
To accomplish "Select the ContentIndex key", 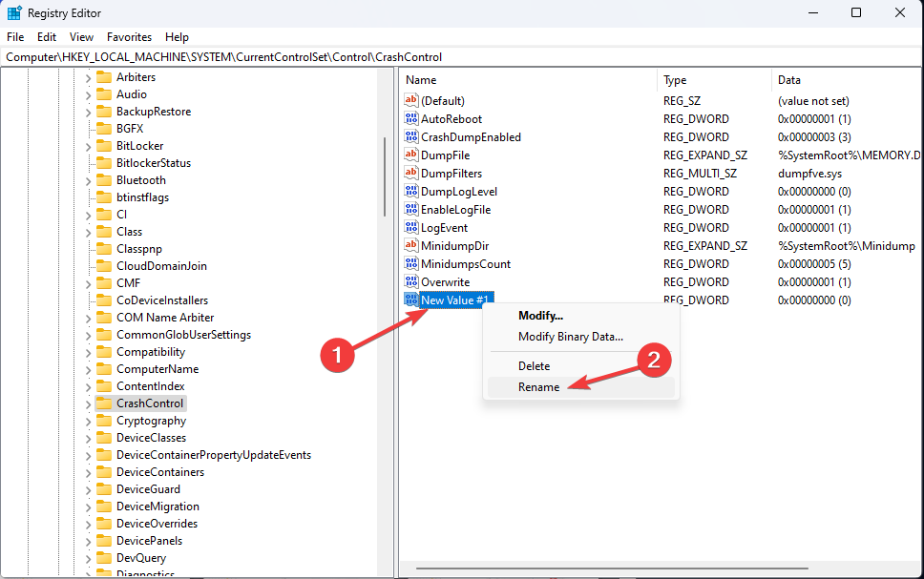I will 150,386.
